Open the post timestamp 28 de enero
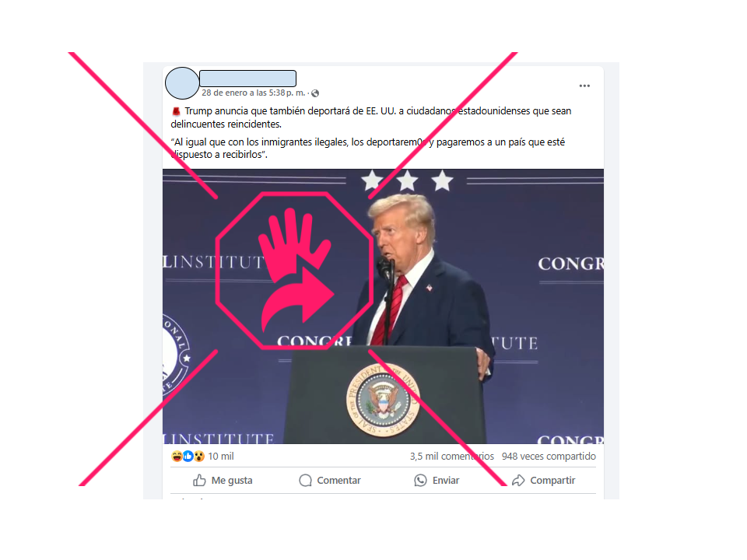 click(253, 93)
